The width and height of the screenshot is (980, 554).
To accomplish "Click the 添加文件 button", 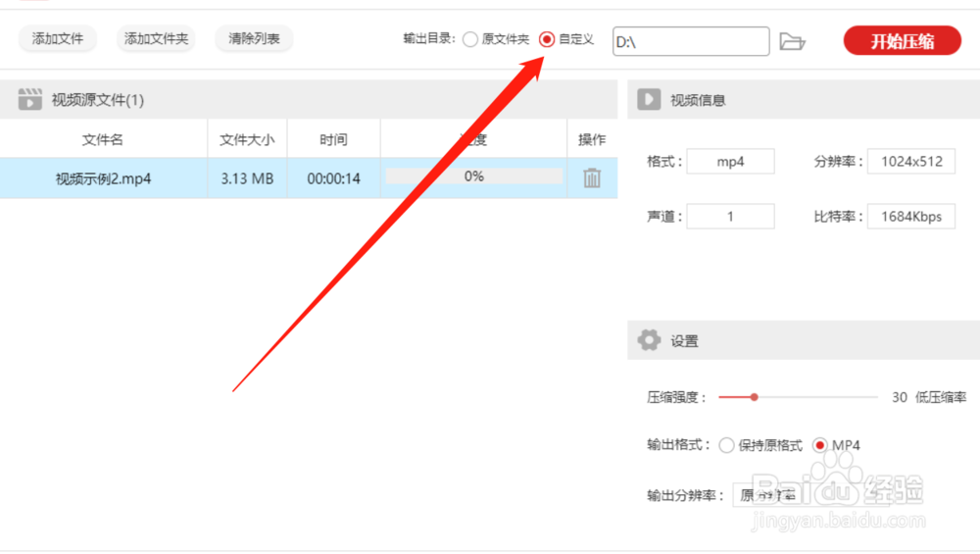I will point(58,39).
